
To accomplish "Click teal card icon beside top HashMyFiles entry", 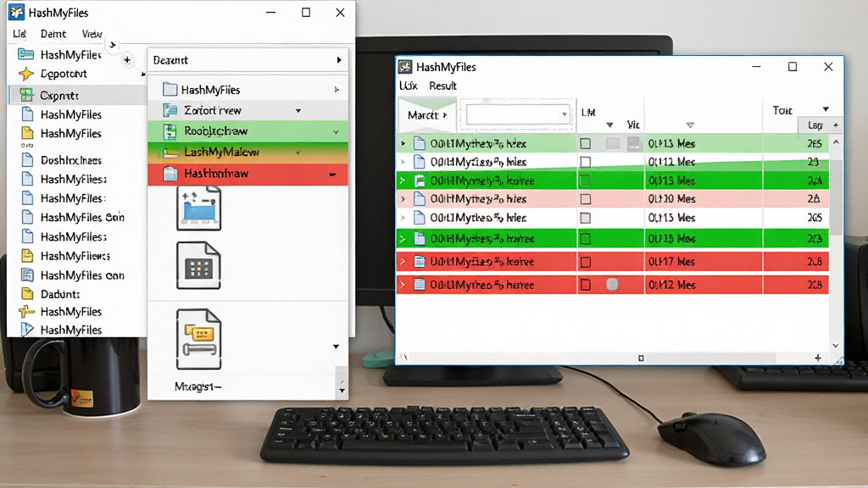I will 25,54.
